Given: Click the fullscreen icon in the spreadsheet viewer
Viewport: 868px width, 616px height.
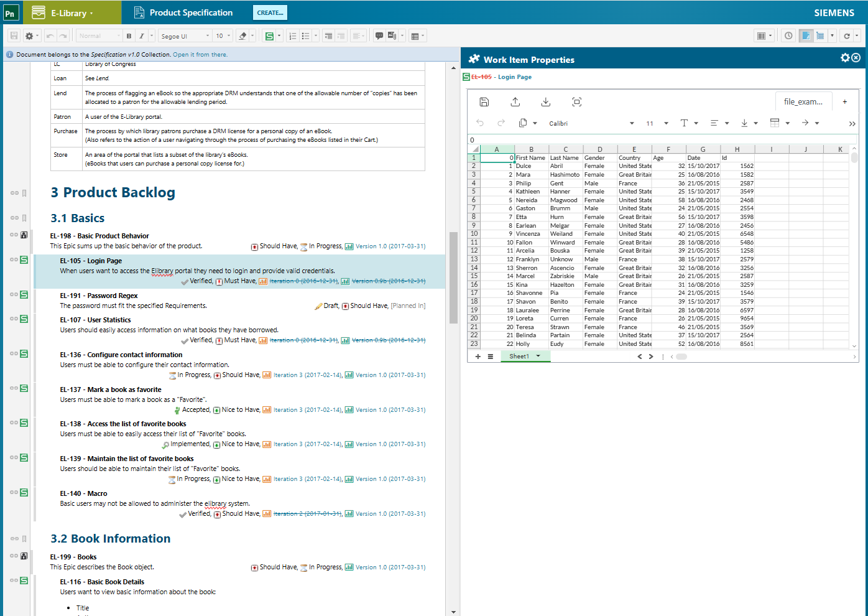Looking at the screenshot, I should [x=576, y=101].
